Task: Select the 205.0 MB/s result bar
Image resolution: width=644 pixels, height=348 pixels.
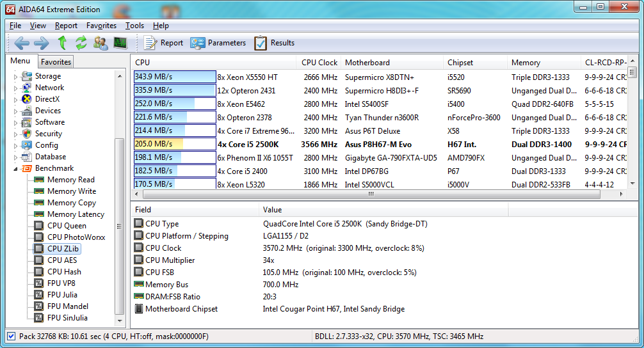Action: point(175,144)
